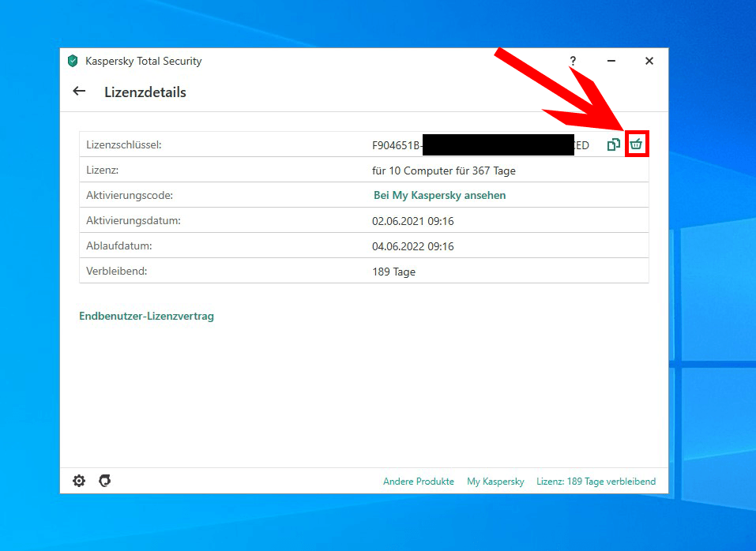Open settings via the gear icon
This screenshot has width=756, height=551.
[78, 481]
